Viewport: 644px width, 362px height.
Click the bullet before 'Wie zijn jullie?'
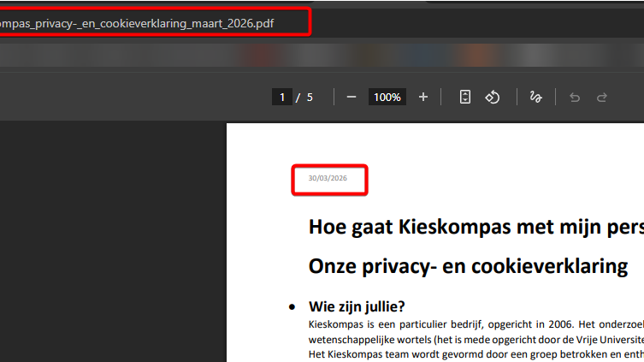coord(292,307)
